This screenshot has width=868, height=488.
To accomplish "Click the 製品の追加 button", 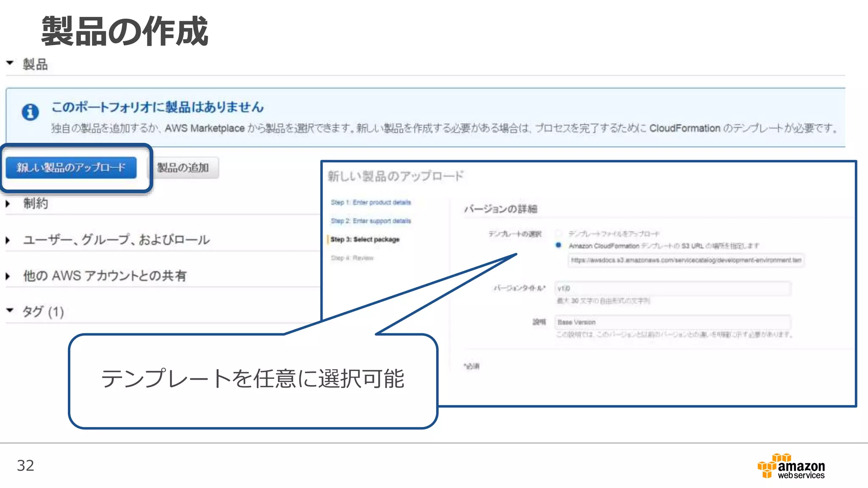I will (183, 168).
